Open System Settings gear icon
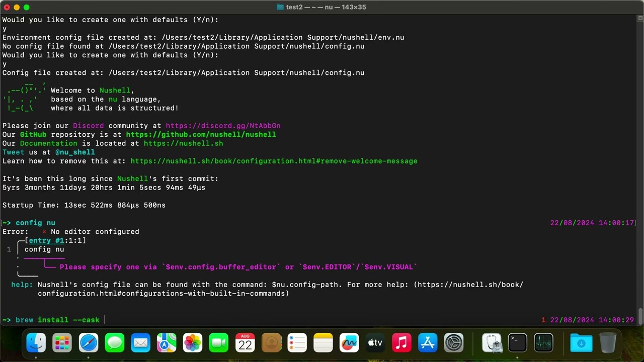The image size is (644, 362). pyautogui.click(x=454, y=343)
